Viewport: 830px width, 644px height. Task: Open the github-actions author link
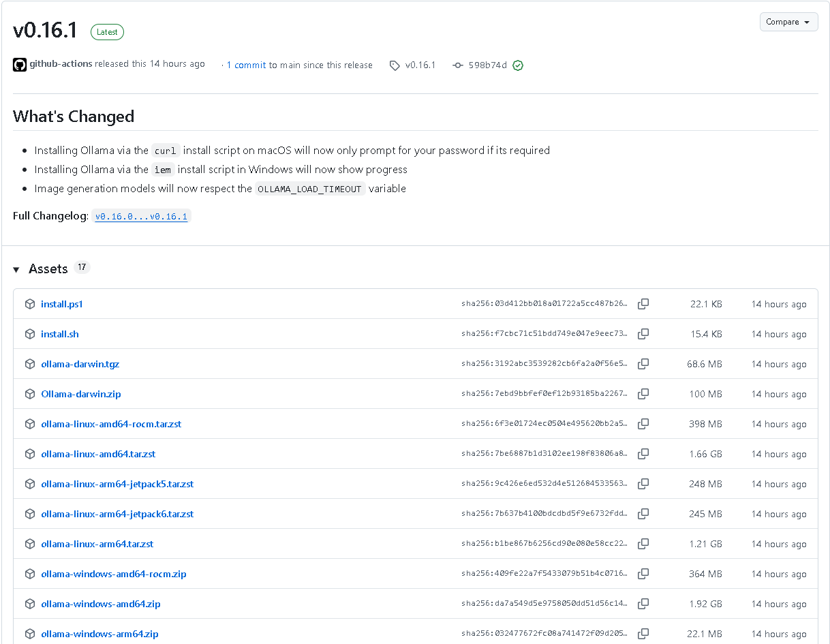[61, 63]
